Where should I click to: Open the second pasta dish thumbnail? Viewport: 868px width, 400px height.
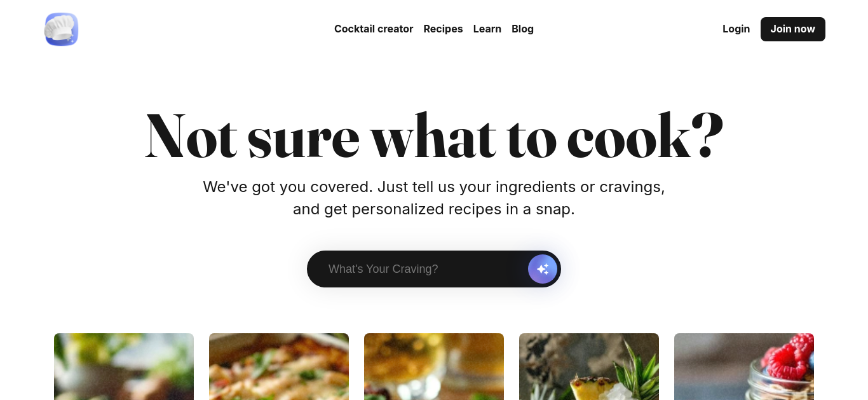279,366
